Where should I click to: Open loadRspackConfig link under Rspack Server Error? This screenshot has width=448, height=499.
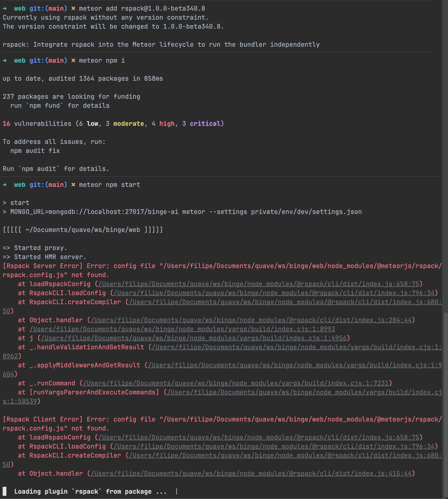click(x=259, y=284)
